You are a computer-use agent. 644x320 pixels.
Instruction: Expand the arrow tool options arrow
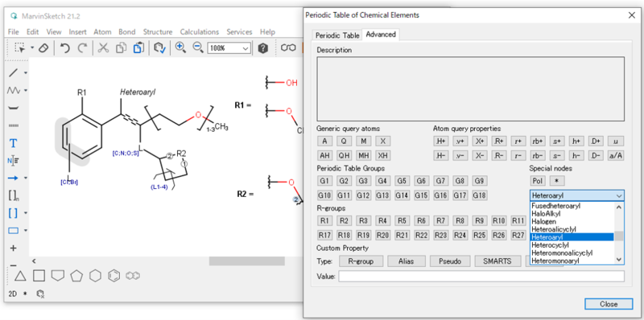click(x=26, y=178)
